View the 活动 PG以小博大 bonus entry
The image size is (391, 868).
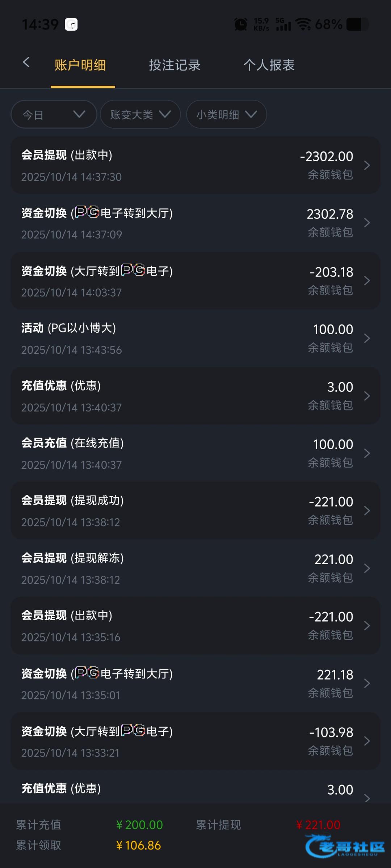pyautogui.click(x=195, y=338)
